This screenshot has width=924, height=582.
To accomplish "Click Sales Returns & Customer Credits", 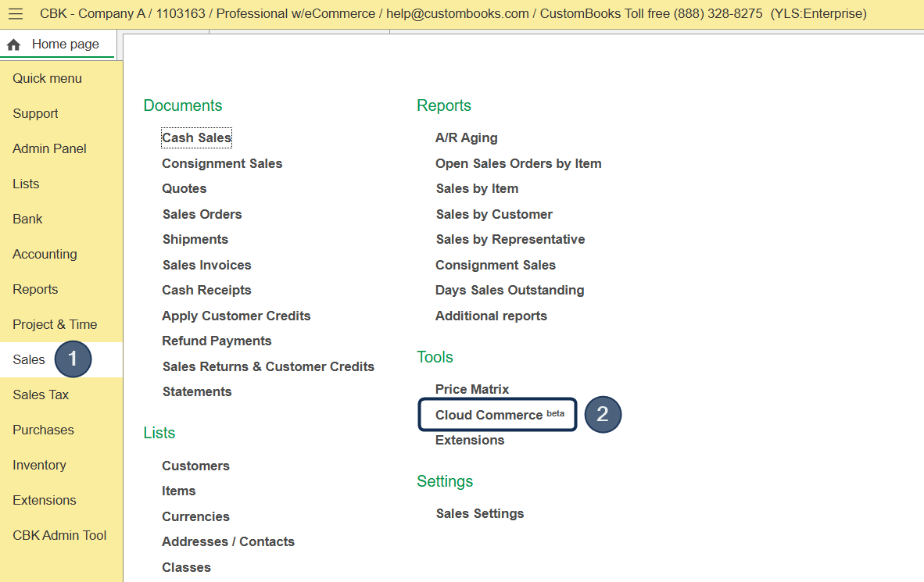I will coord(268,366).
